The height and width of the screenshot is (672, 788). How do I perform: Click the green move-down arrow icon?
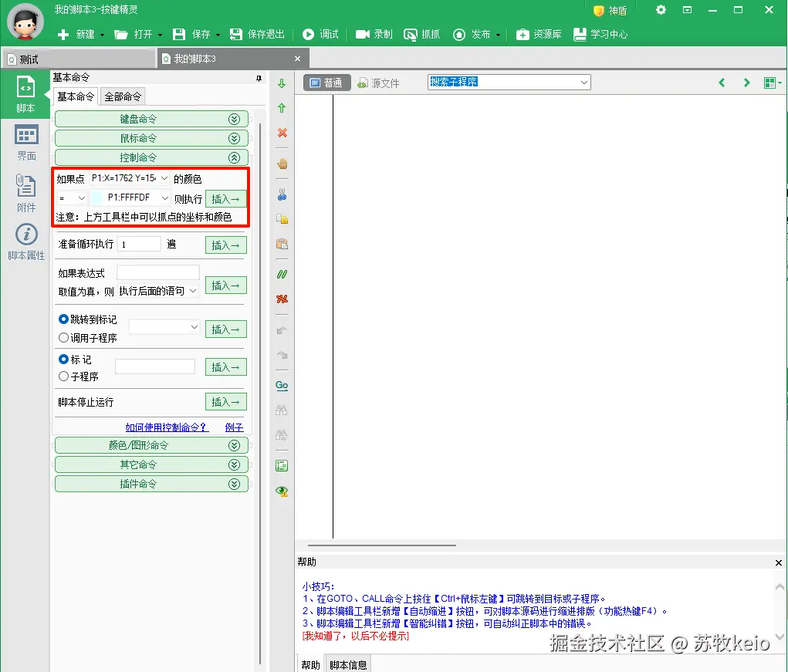282,83
